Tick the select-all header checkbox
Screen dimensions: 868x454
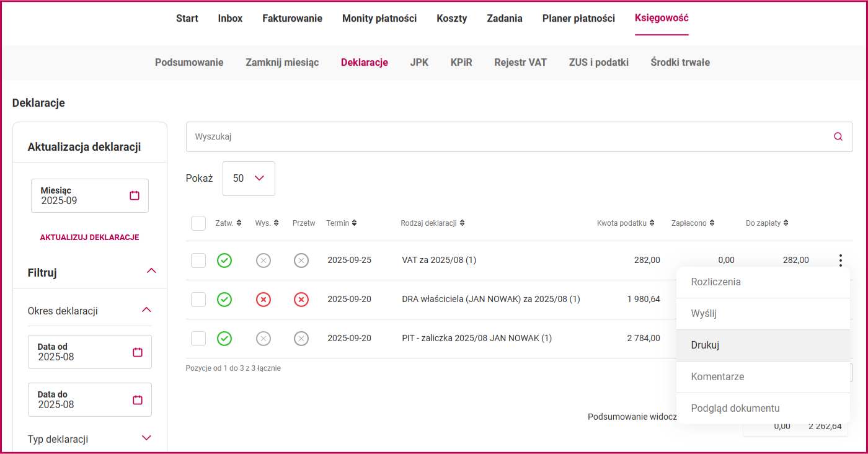[x=198, y=223]
